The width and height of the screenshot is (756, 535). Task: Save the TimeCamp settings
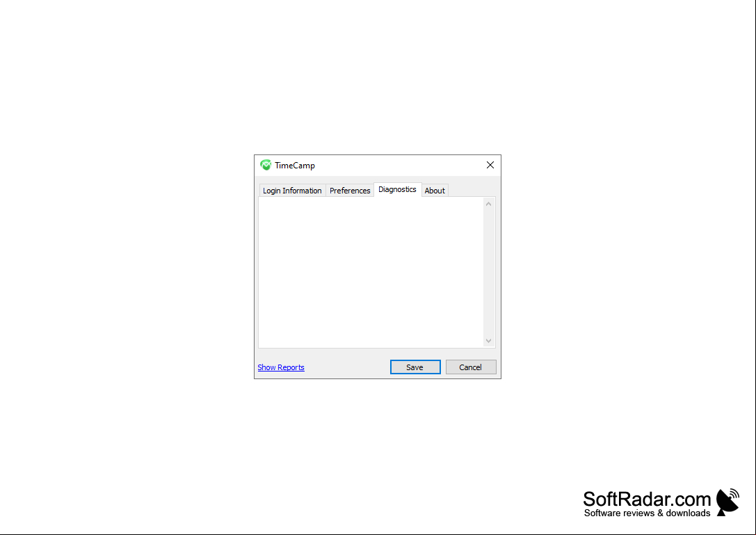click(415, 367)
